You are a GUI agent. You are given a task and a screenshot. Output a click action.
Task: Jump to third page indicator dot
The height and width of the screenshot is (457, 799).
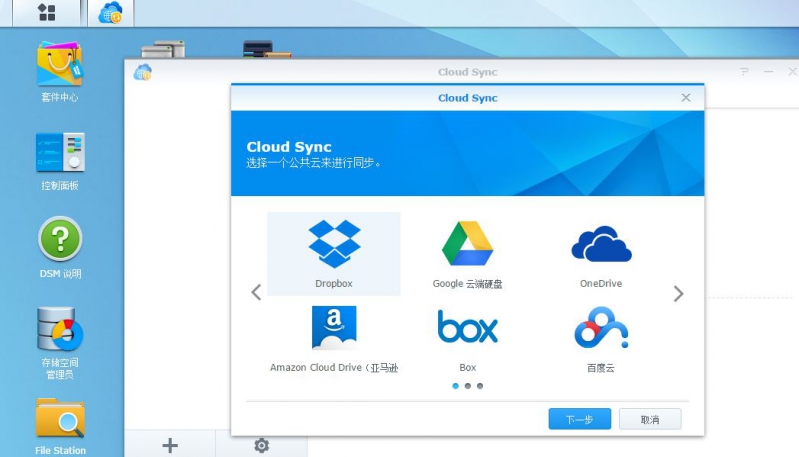click(480, 385)
